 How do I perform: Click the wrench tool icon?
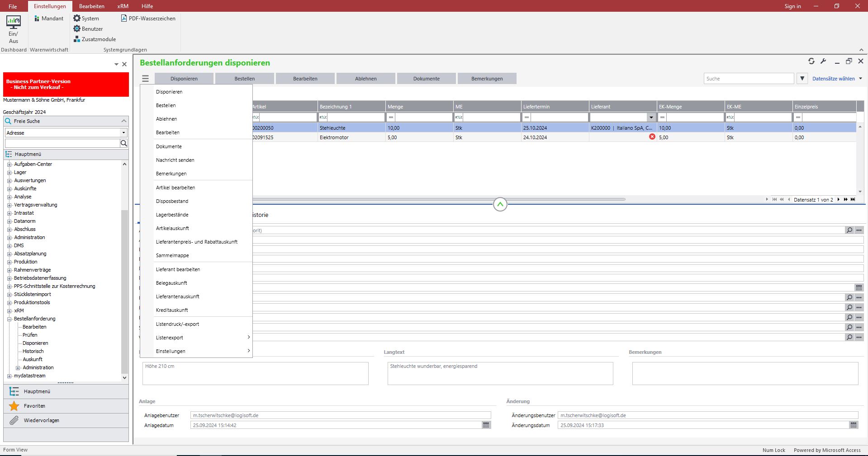coord(823,61)
